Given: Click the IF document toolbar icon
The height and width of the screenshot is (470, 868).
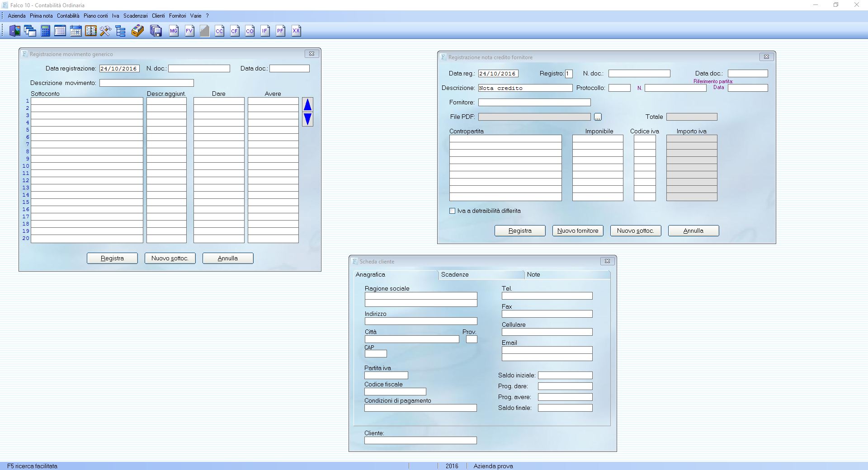Looking at the screenshot, I should click(x=265, y=31).
